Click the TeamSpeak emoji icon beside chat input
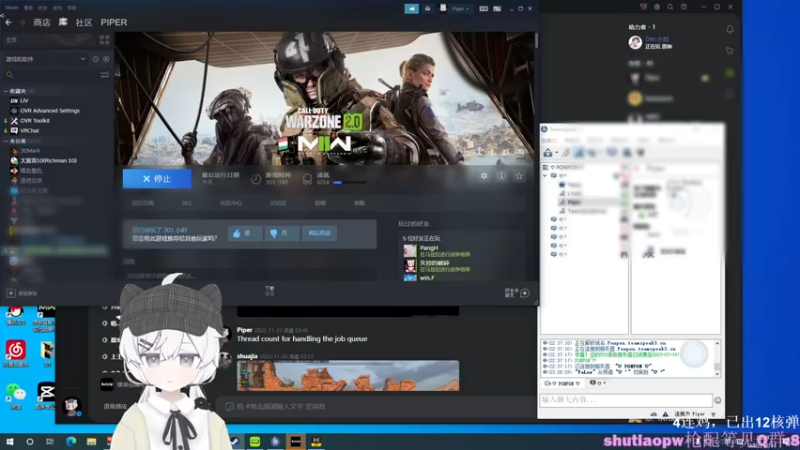The height and width of the screenshot is (450, 800). click(x=717, y=401)
